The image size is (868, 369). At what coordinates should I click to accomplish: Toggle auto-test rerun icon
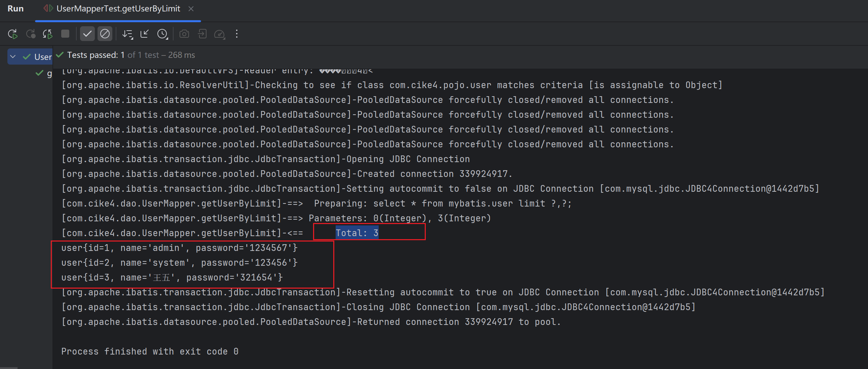click(47, 34)
